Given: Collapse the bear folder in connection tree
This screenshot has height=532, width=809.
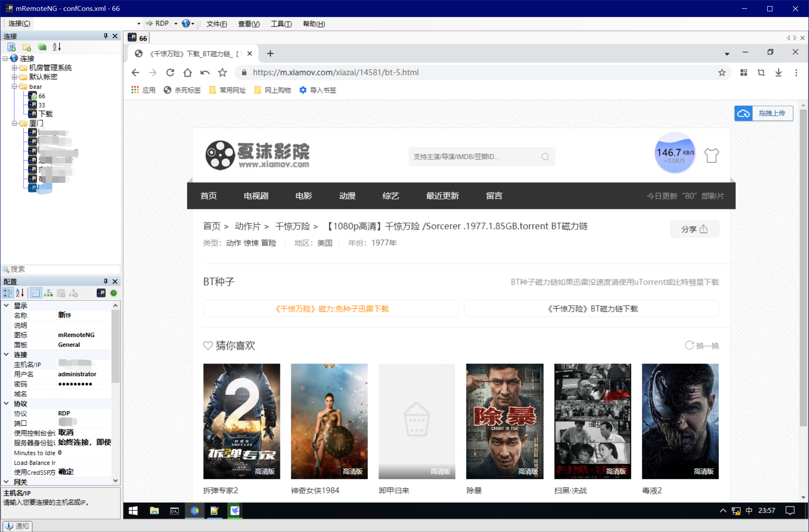Looking at the screenshot, I should [14, 87].
